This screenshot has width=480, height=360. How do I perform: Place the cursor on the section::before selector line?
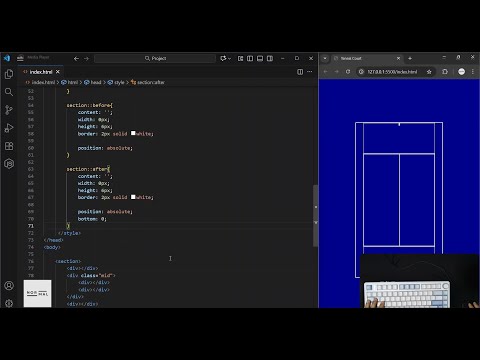[90, 105]
